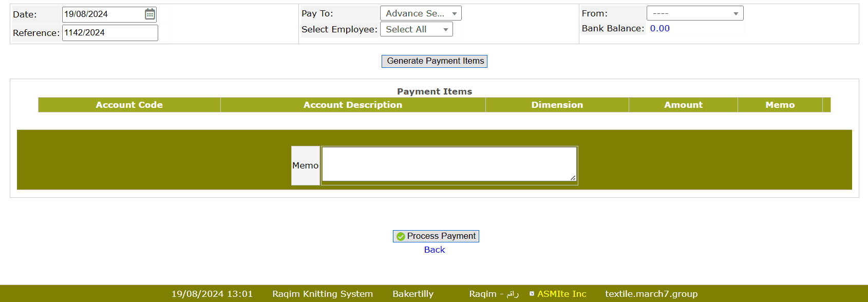The width and height of the screenshot is (868, 302).
Task: Click the Account Code column header
Action: tap(129, 105)
